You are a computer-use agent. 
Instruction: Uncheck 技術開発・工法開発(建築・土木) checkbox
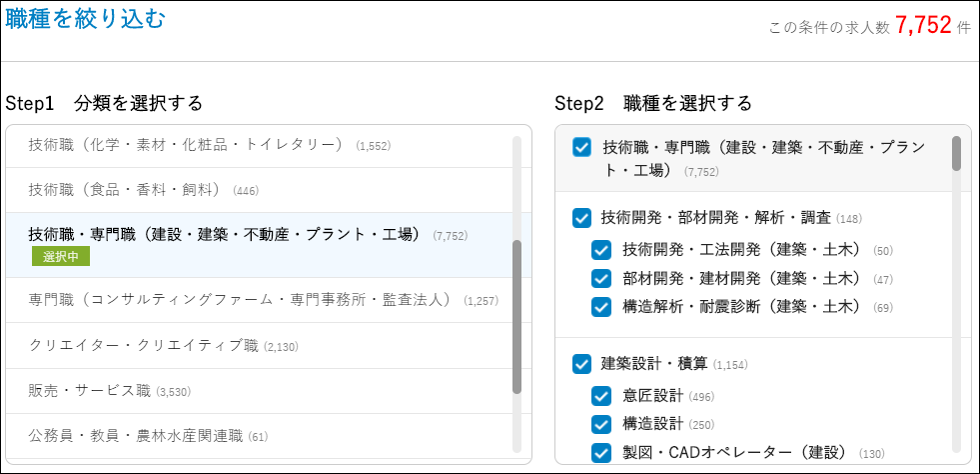coord(601,250)
